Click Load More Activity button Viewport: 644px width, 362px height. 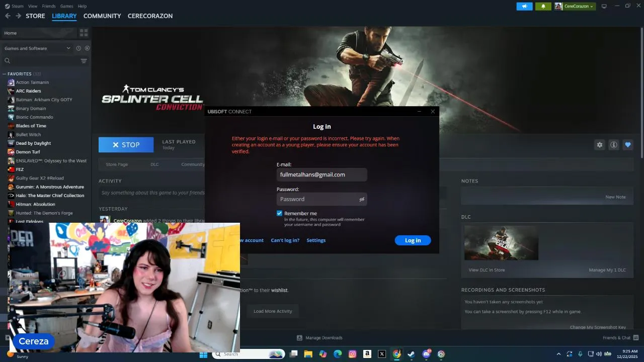point(273,311)
